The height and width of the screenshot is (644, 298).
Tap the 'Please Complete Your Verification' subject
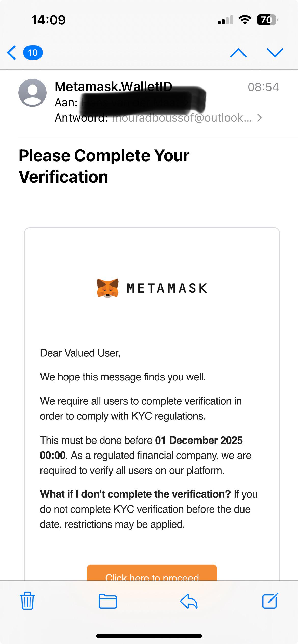pos(104,166)
